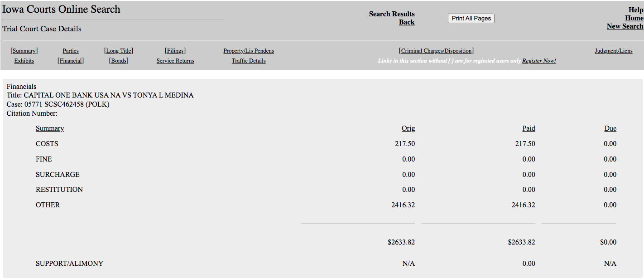Viewport: 644px width, 279px height.
Task: Click the SUPPORT/ALIMONY Orig value N/A
Action: click(409, 264)
